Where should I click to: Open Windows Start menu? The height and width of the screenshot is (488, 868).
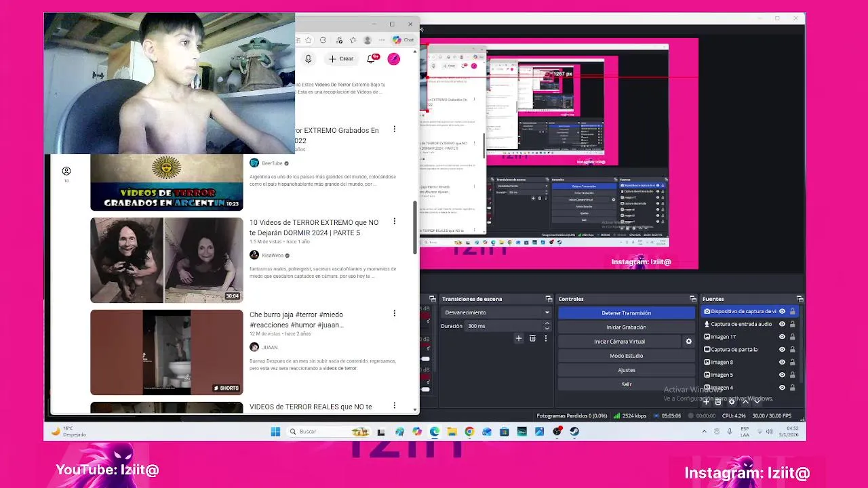pos(275,432)
